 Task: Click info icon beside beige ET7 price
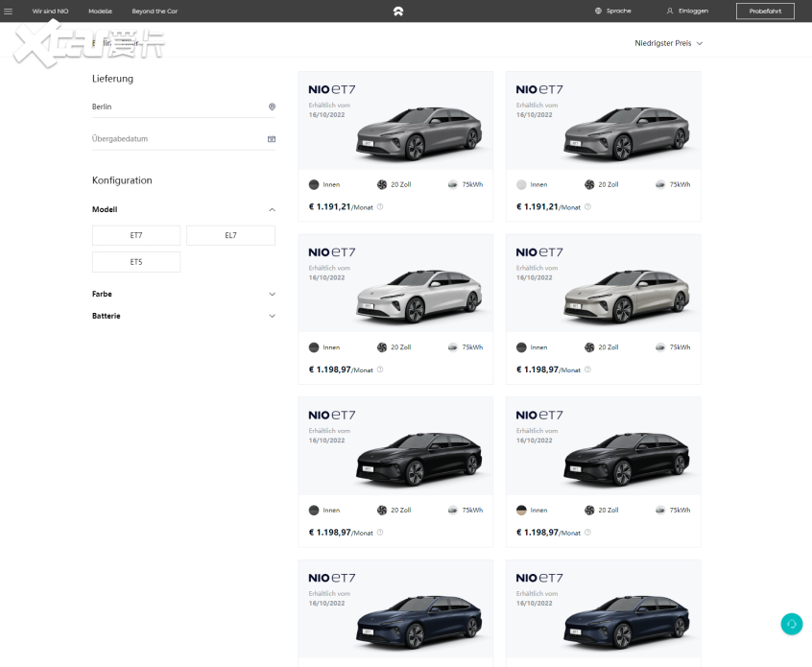587,369
